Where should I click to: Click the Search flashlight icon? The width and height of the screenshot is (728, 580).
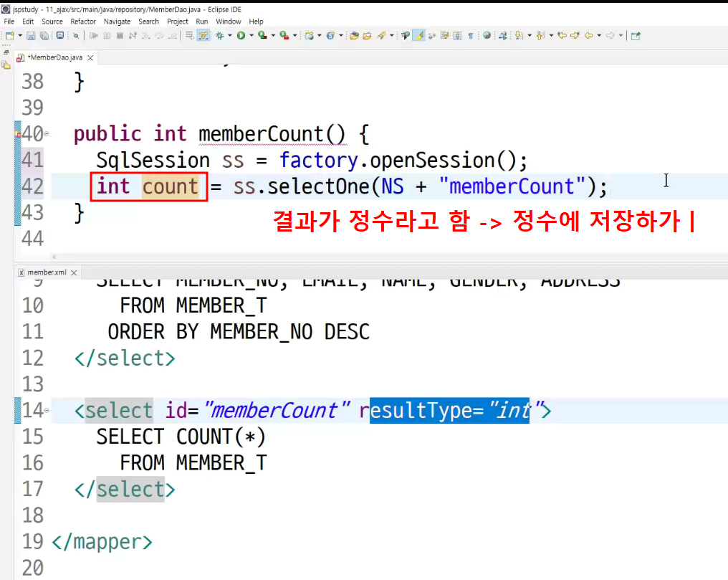(381, 35)
